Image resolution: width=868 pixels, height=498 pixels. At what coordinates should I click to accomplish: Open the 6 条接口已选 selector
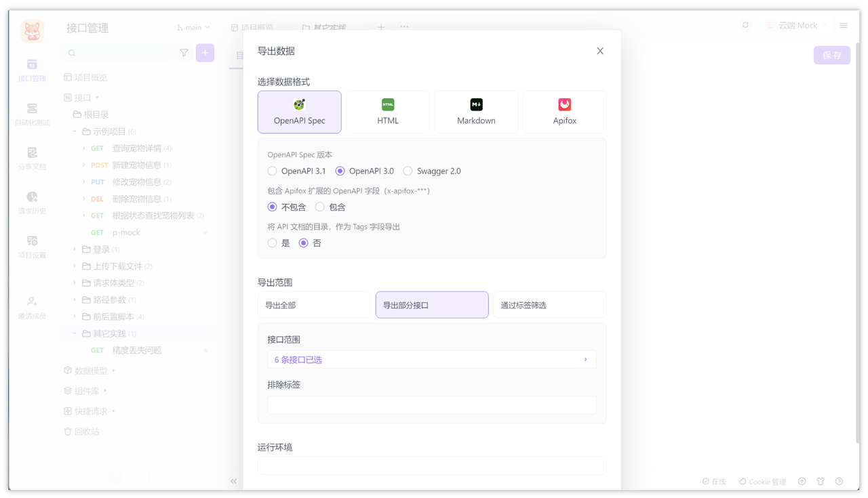click(432, 360)
